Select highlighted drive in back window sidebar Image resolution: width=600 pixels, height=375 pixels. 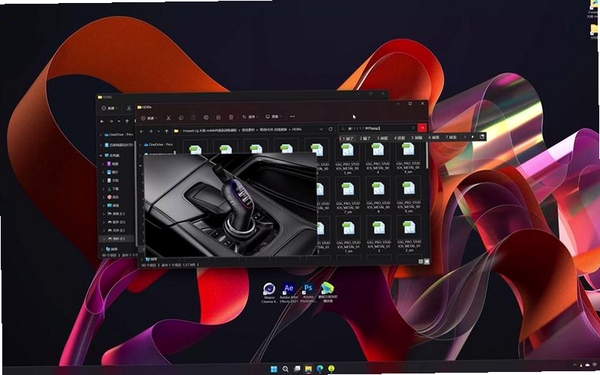(116, 238)
